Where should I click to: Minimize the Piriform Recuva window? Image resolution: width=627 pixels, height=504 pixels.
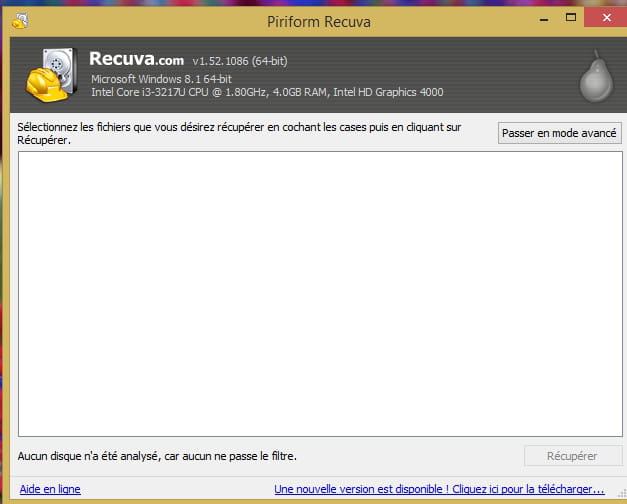[544, 18]
